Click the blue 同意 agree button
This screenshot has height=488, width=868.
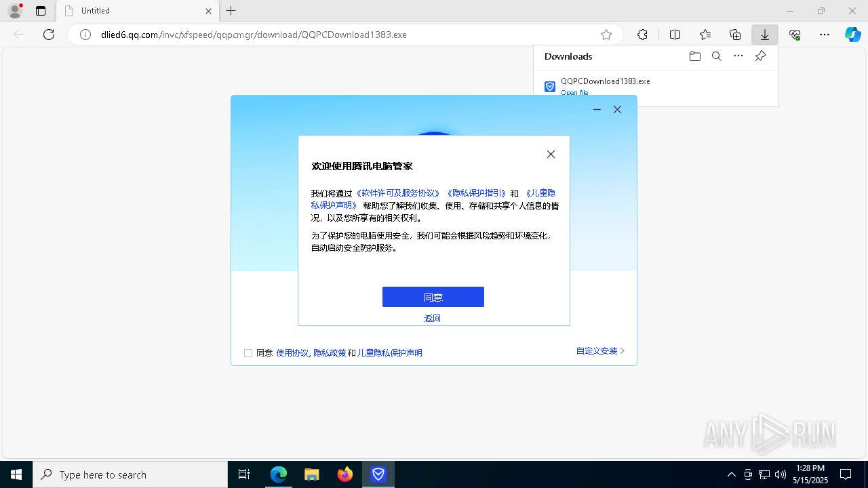coord(433,297)
